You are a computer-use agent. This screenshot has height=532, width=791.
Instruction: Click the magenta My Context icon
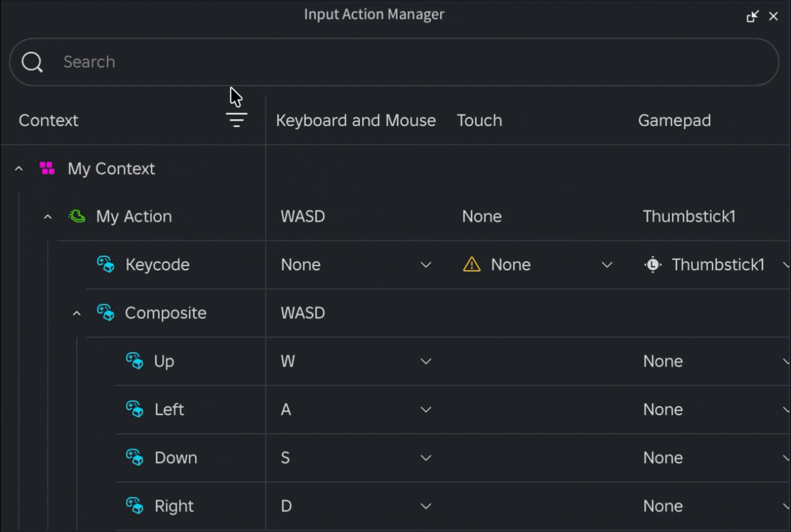click(x=47, y=168)
